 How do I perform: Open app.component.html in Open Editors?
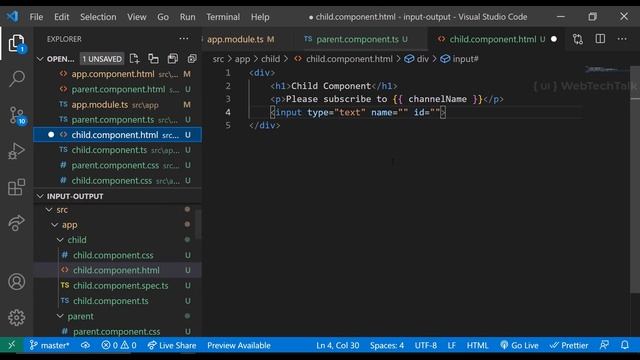(118, 74)
